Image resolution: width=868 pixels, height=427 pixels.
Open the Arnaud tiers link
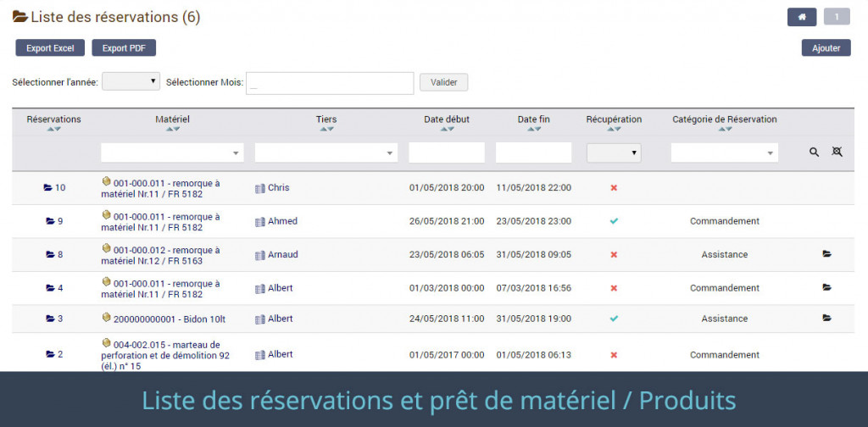pos(277,255)
